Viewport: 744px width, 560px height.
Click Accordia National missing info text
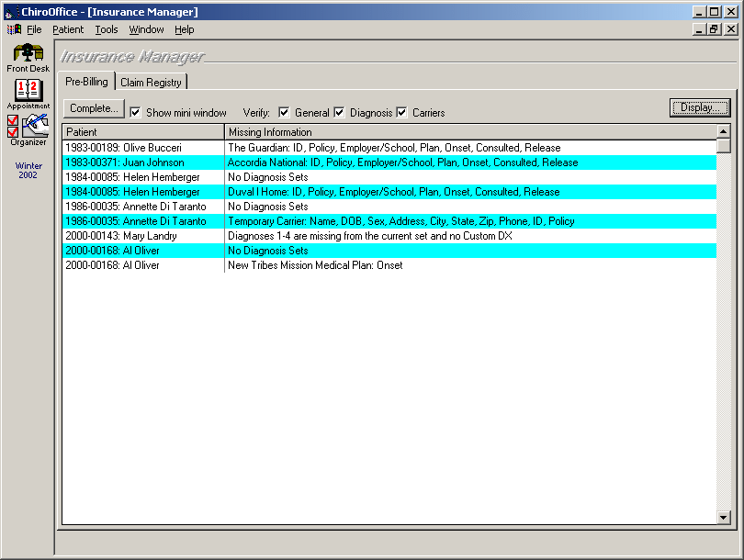point(403,162)
